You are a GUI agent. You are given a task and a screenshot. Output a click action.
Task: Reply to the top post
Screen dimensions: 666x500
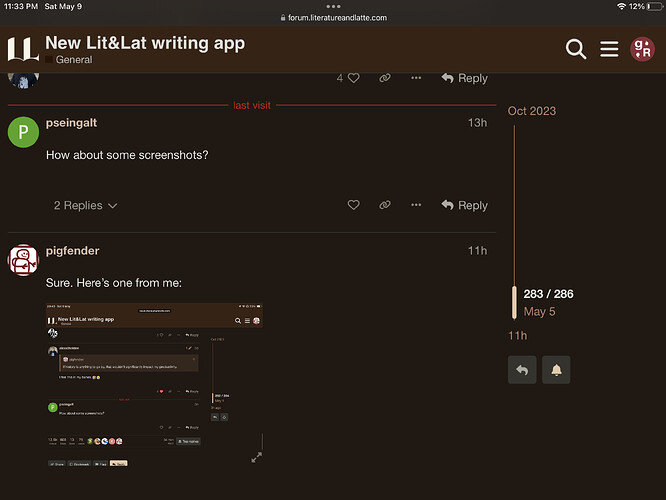pos(465,78)
